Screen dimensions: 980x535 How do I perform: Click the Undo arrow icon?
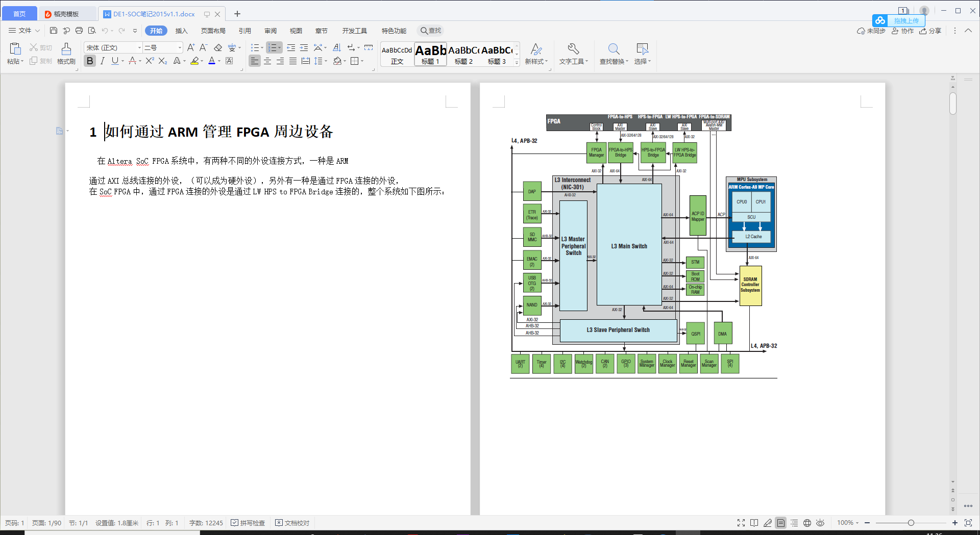pyautogui.click(x=105, y=31)
